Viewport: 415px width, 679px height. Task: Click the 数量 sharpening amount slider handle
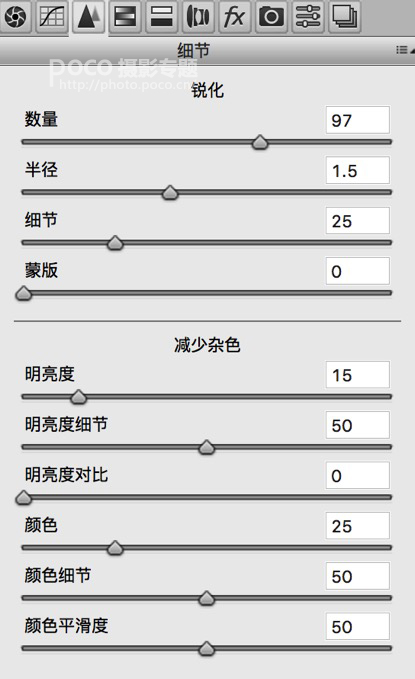pos(260,142)
